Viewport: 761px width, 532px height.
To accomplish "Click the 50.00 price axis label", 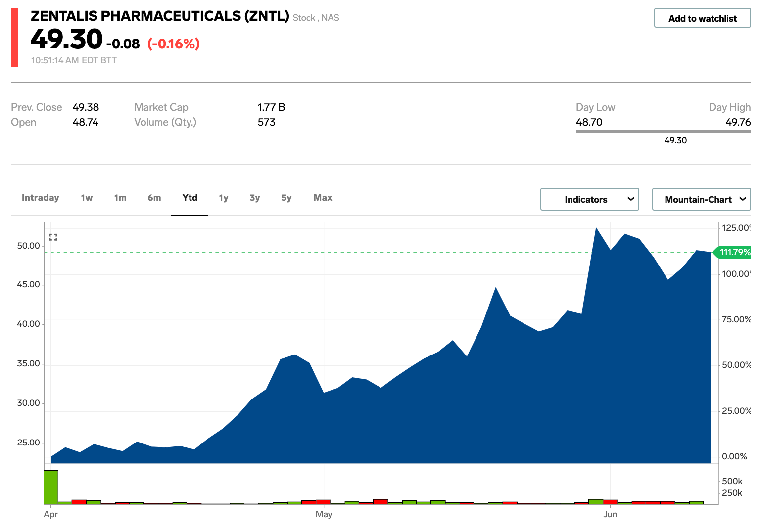I will pyautogui.click(x=28, y=246).
